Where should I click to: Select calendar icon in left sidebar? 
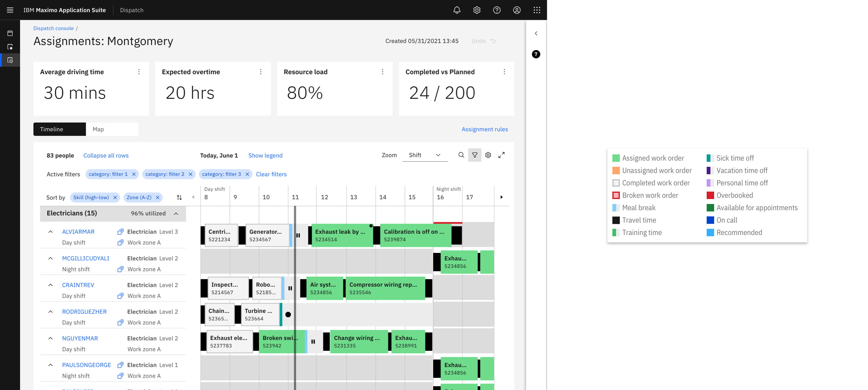coord(10,33)
